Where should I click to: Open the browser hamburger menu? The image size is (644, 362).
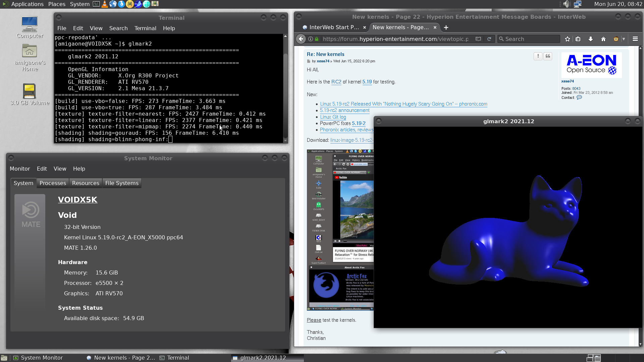point(635,39)
